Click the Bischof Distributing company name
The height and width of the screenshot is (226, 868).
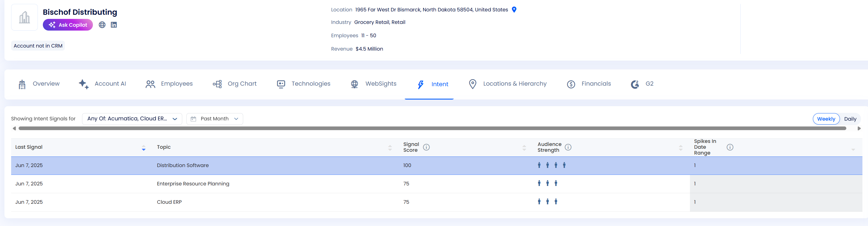click(x=80, y=12)
